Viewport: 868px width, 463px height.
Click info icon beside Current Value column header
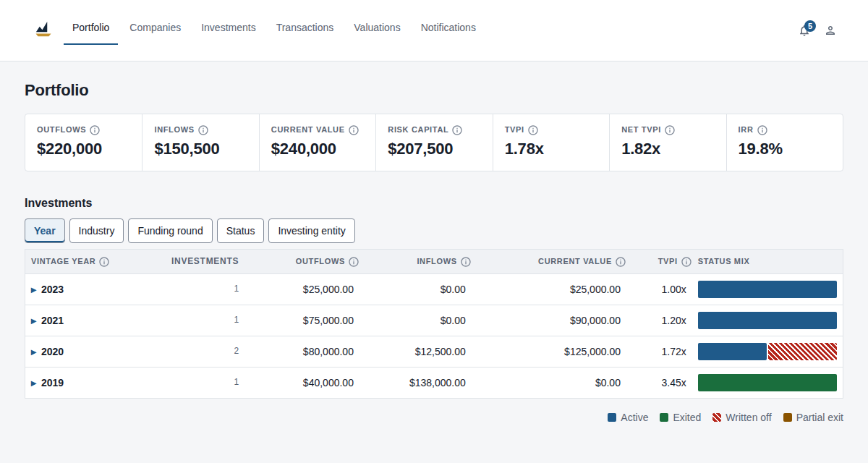pos(621,262)
